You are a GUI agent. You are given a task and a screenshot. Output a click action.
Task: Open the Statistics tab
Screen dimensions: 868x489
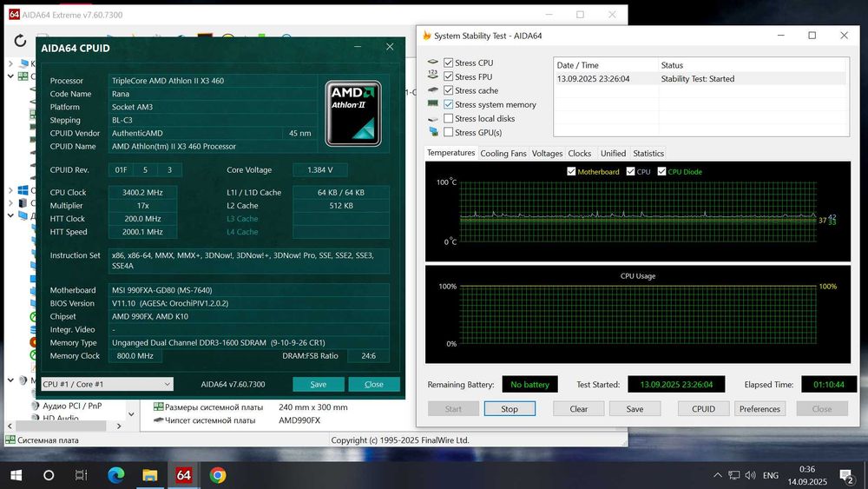(648, 154)
